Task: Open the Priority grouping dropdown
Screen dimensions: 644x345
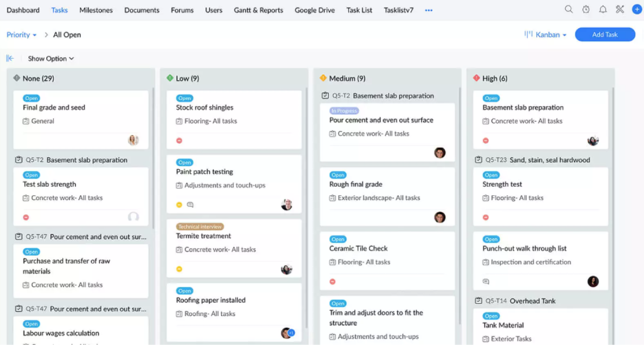Action: tap(21, 35)
